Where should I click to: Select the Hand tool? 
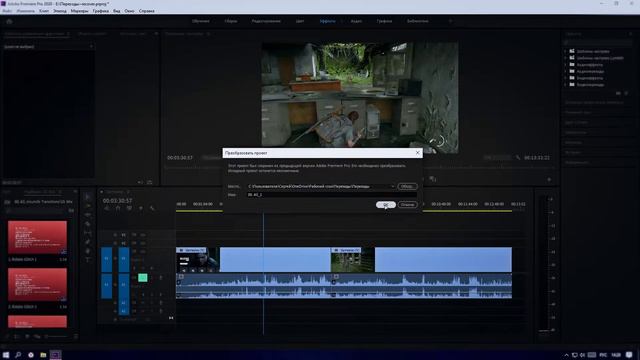click(x=87, y=251)
